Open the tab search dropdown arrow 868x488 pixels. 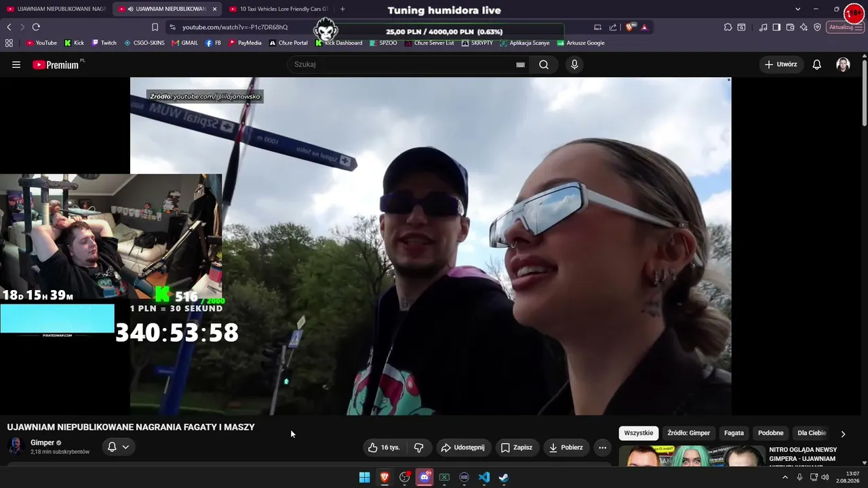(x=797, y=9)
